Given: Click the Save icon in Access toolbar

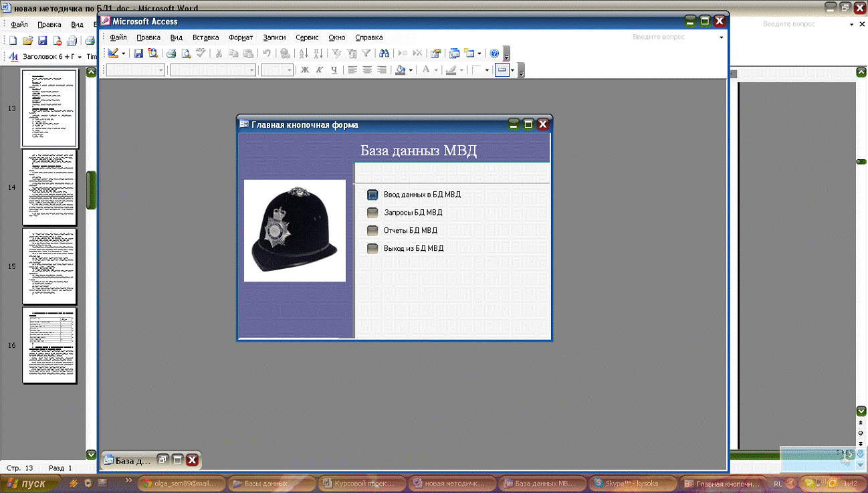Looking at the screenshot, I should (138, 54).
